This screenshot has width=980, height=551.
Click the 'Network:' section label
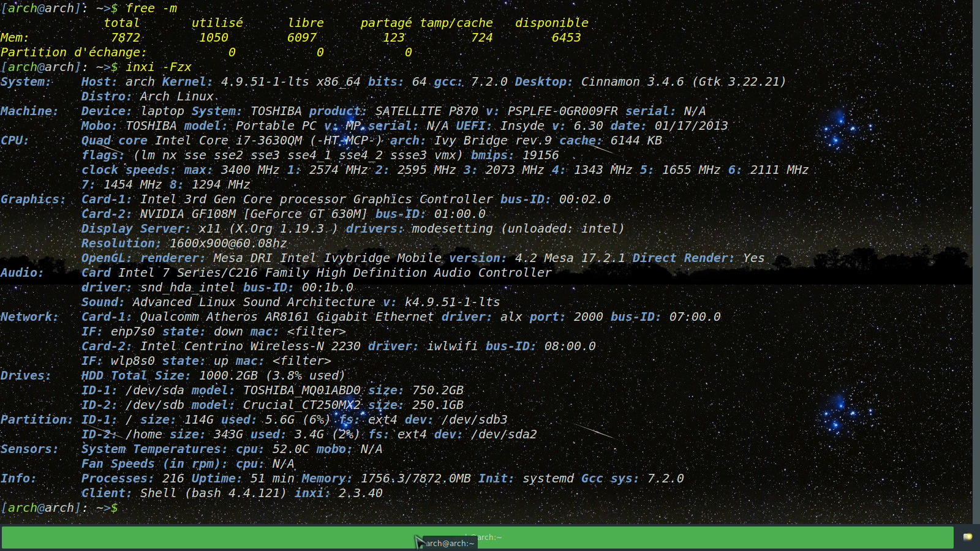[x=29, y=317]
